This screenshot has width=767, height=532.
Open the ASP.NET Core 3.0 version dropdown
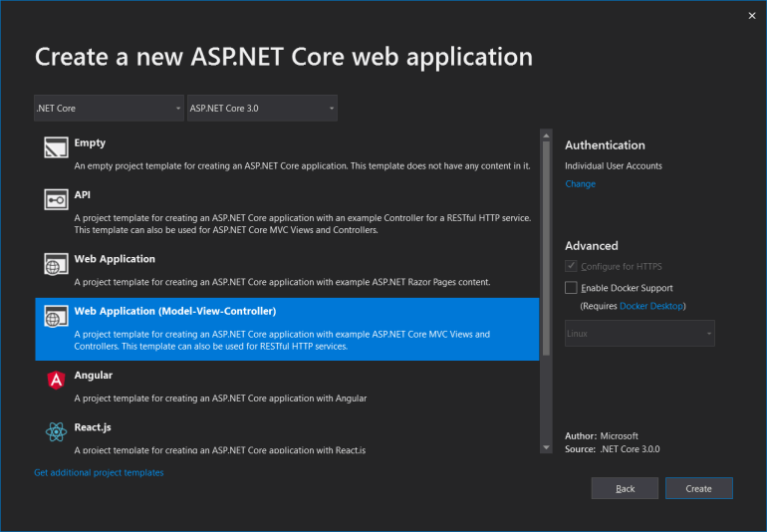point(262,109)
